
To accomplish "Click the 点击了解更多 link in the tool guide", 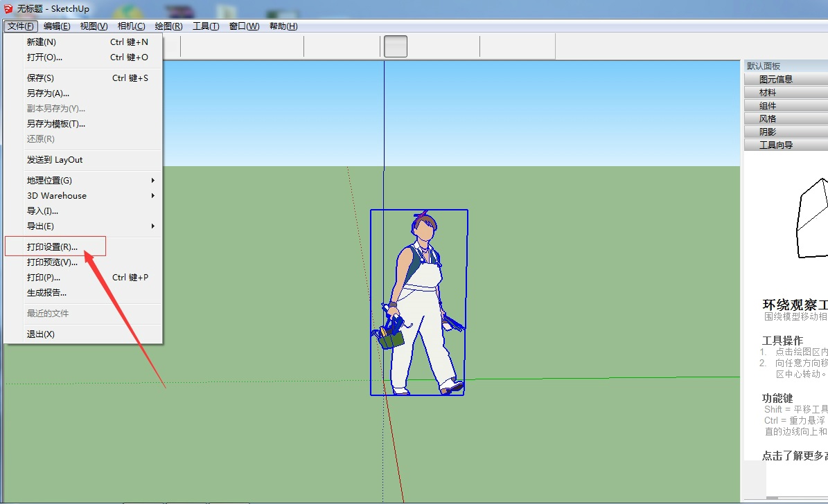I will (794, 456).
